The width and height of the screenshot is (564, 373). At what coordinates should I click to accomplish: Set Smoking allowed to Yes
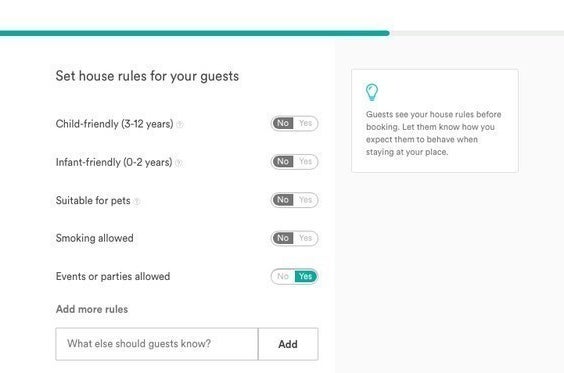click(x=305, y=238)
